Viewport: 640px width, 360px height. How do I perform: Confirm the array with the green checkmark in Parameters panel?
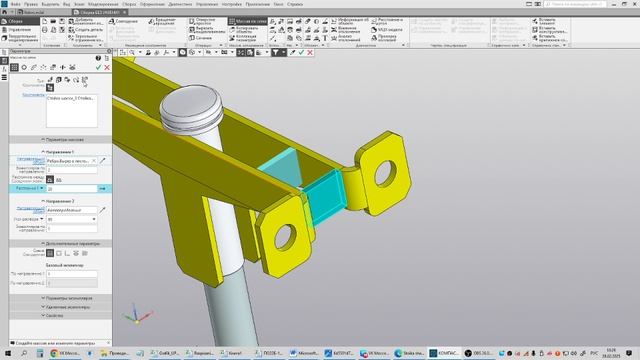tap(98, 67)
